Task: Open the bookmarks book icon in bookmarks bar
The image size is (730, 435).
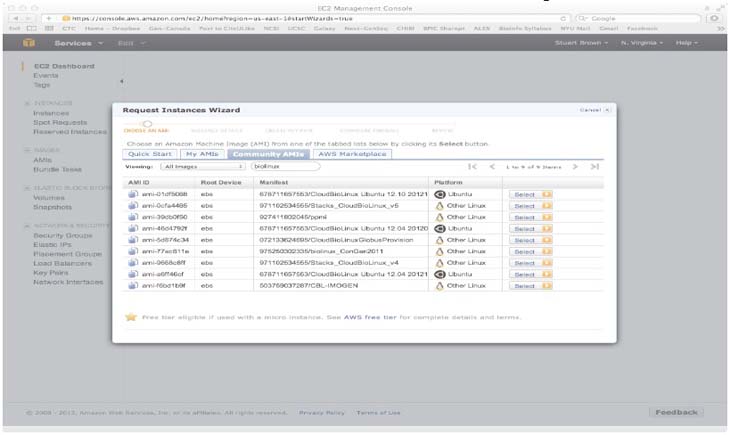Action: coord(31,28)
